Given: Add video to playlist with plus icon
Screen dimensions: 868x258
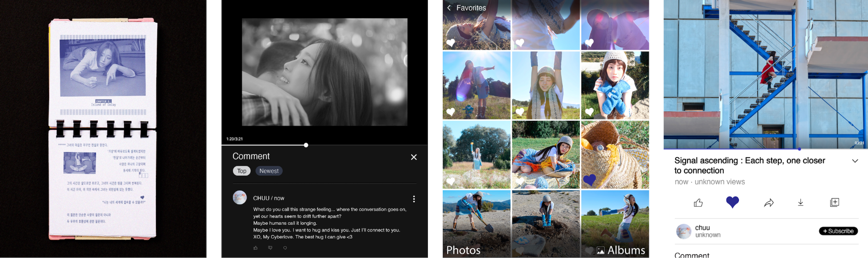Looking at the screenshot, I should [834, 203].
